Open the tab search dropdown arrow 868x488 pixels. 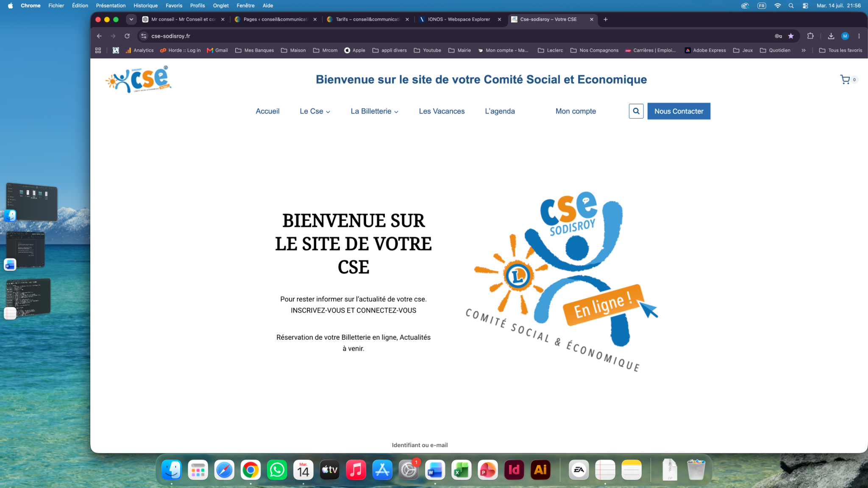131,19
